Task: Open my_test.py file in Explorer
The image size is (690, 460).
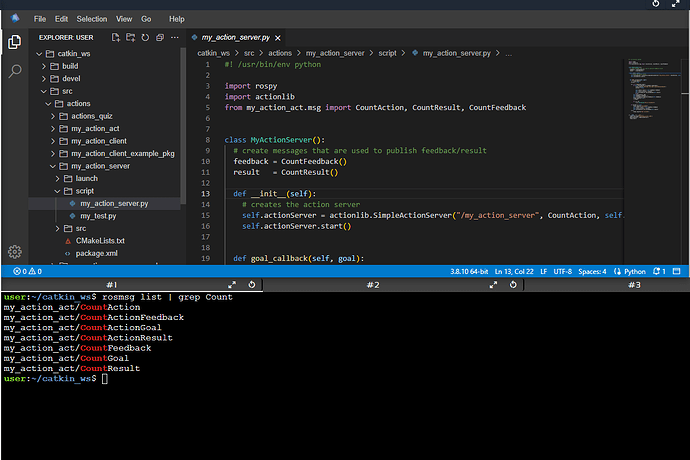Action: 98,216
